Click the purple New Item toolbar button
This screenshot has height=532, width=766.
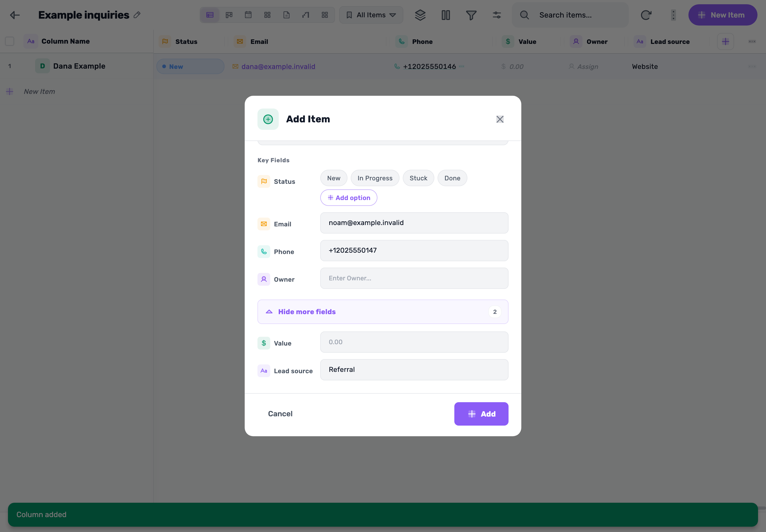pyautogui.click(x=723, y=15)
